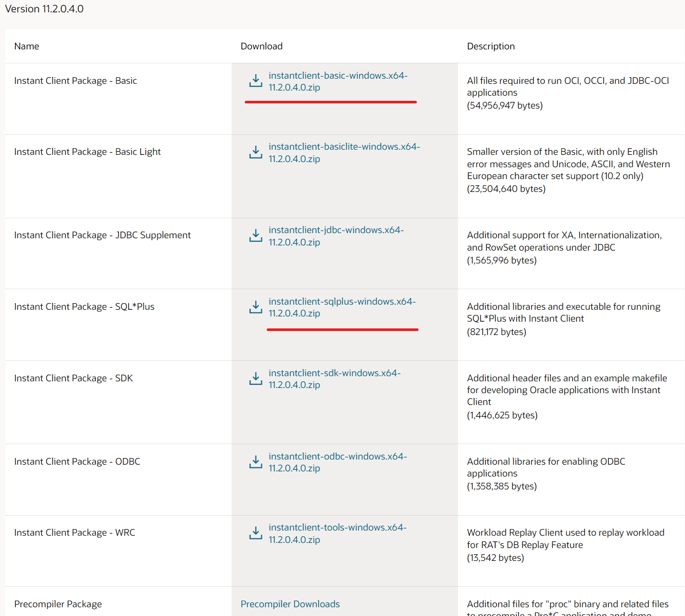Download instantclient-jdbc-windows.x64-11.2.0.4.0.zip link
685x616 pixels.
point(336,236)
